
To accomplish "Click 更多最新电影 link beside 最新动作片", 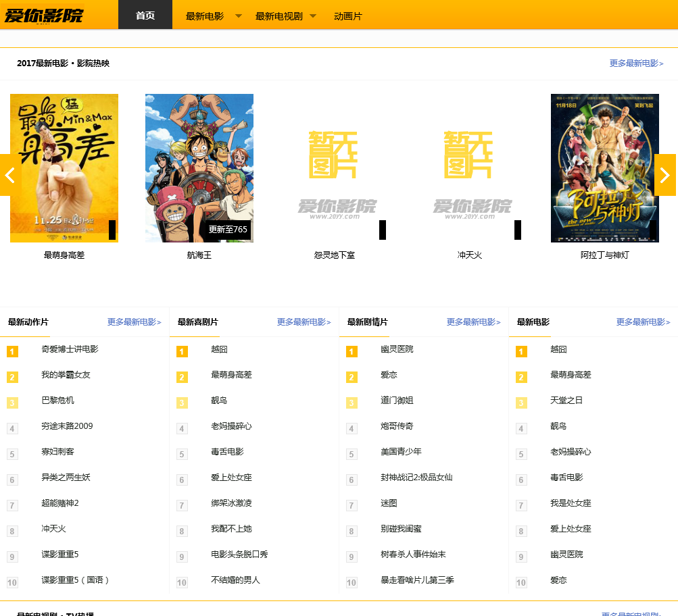I will click(134, 322).
